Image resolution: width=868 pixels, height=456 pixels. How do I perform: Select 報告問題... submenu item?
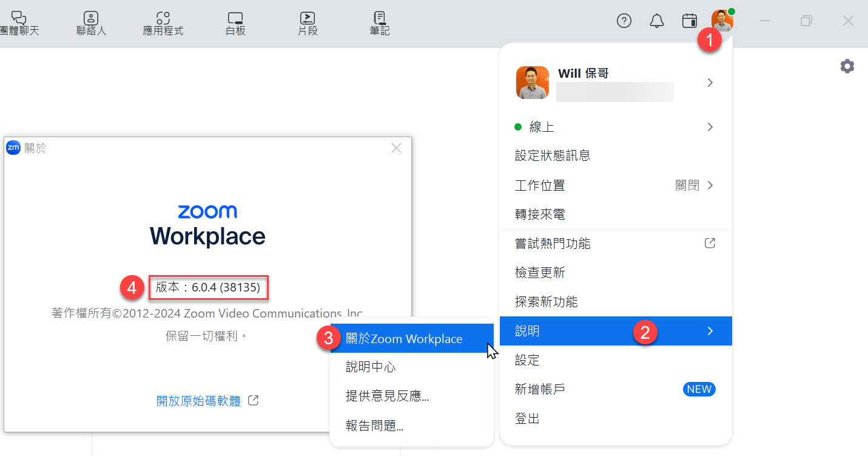412,426
